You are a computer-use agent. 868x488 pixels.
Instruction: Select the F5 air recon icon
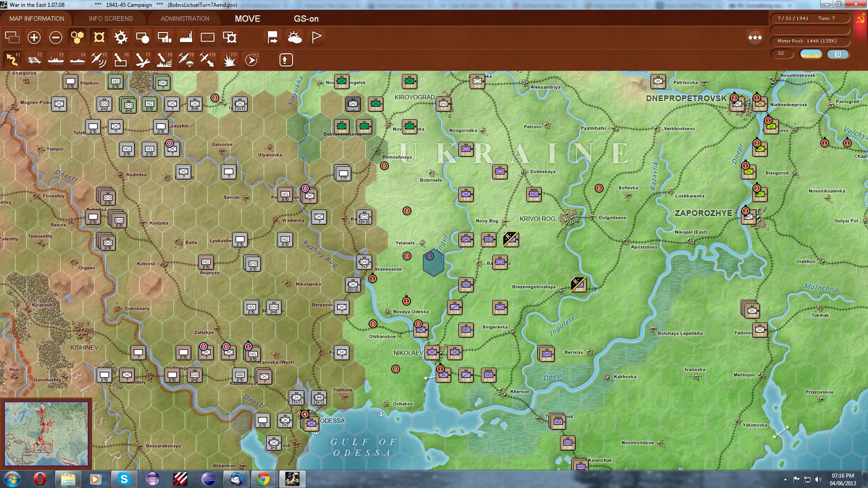pyautogui.click(x=99, y=60)
